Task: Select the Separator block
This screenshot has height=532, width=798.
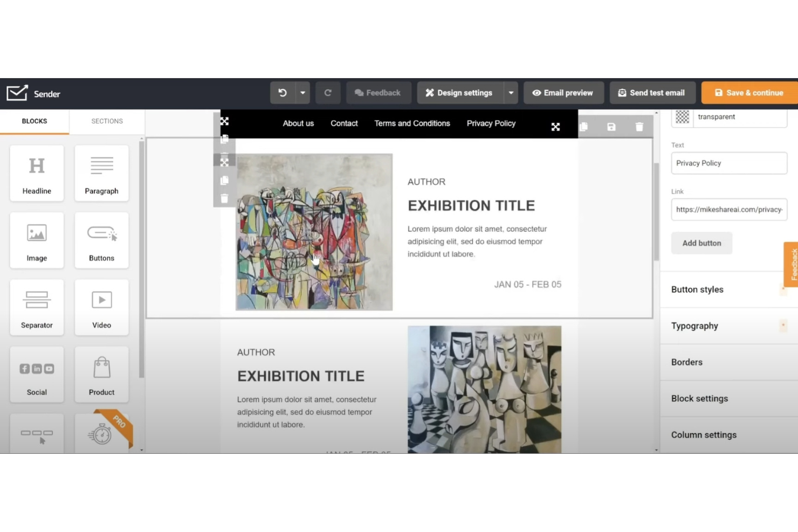Action: 37,308
